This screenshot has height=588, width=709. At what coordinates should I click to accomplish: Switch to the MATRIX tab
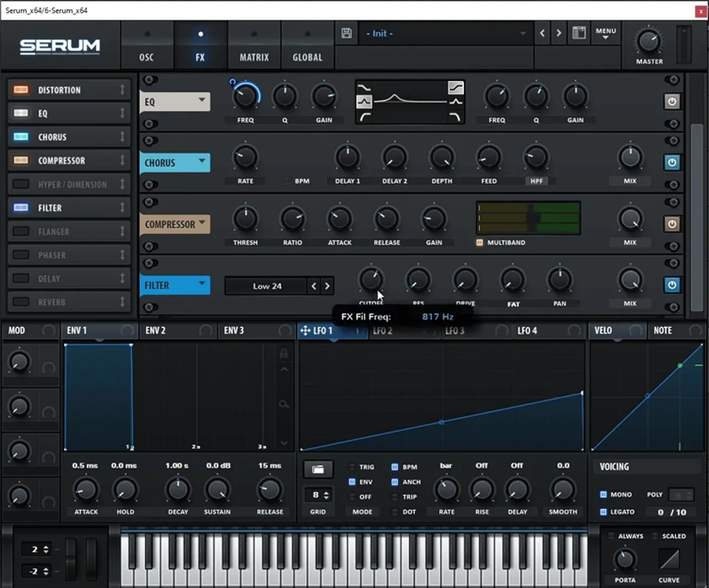tap(254, 47)
